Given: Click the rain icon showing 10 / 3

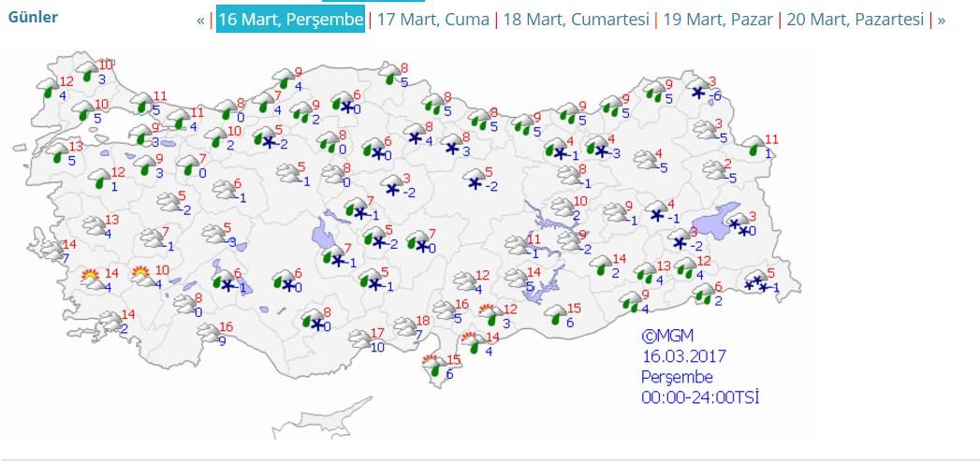Looking at the screenshot, I should (x=88, y=70).
